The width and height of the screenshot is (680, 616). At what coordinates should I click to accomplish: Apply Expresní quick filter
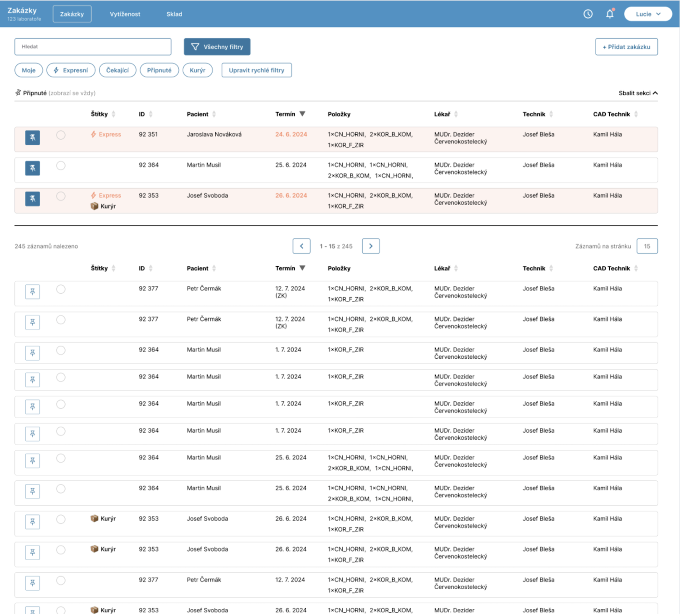click(x=71, y=70)
